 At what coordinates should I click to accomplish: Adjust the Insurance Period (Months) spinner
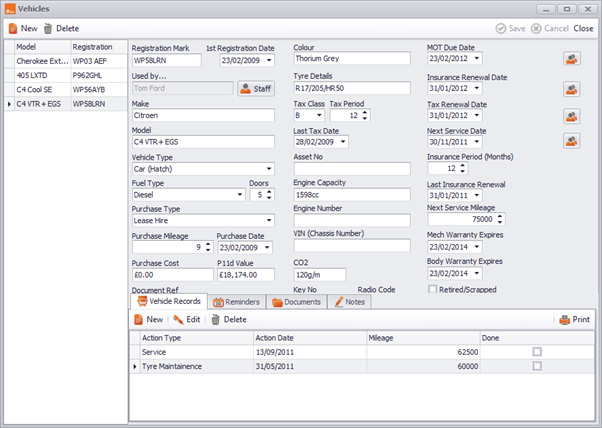coord(463,168)
